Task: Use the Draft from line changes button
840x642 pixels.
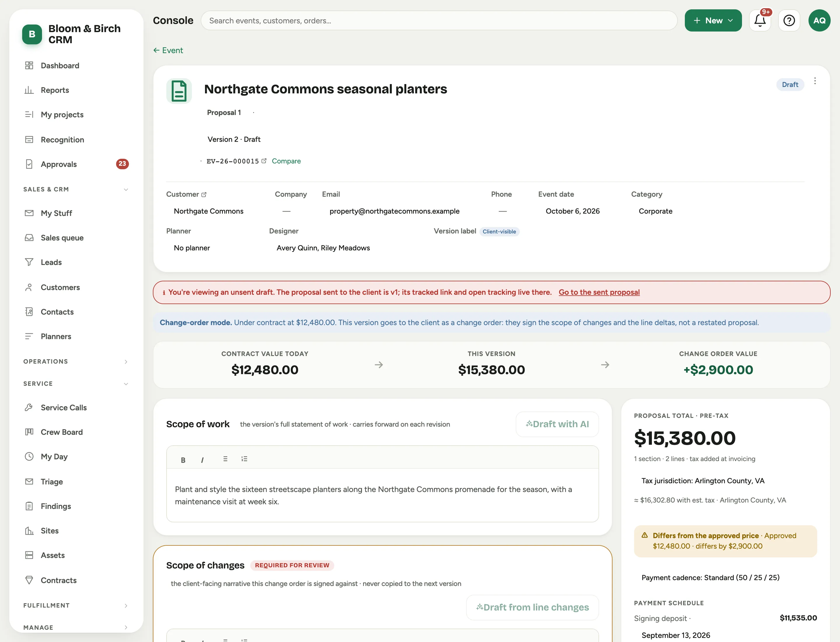Action: pos(533,607)
